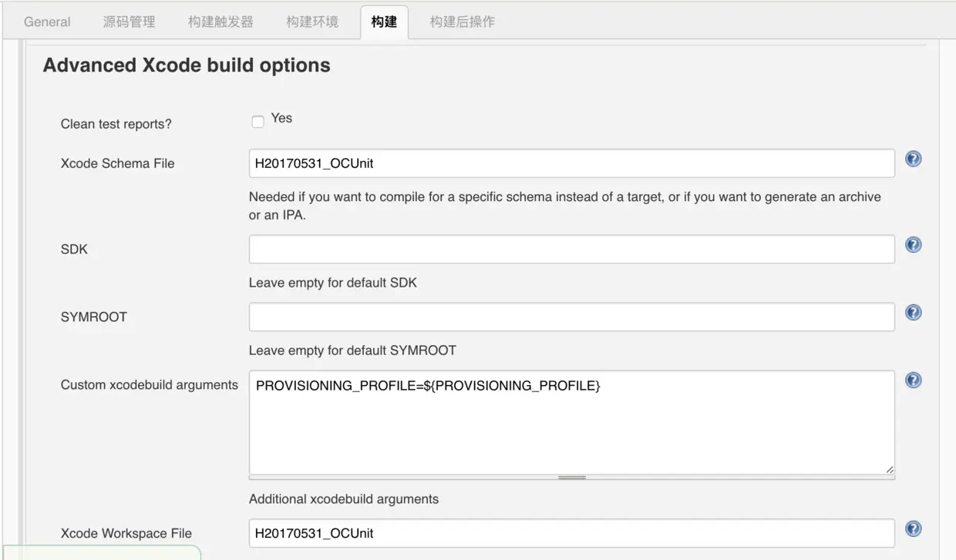Image resolution: width=956 pixels, height=560 pixels.
Task: Click help icon for Xcode Workspace File
Action: 913,529
